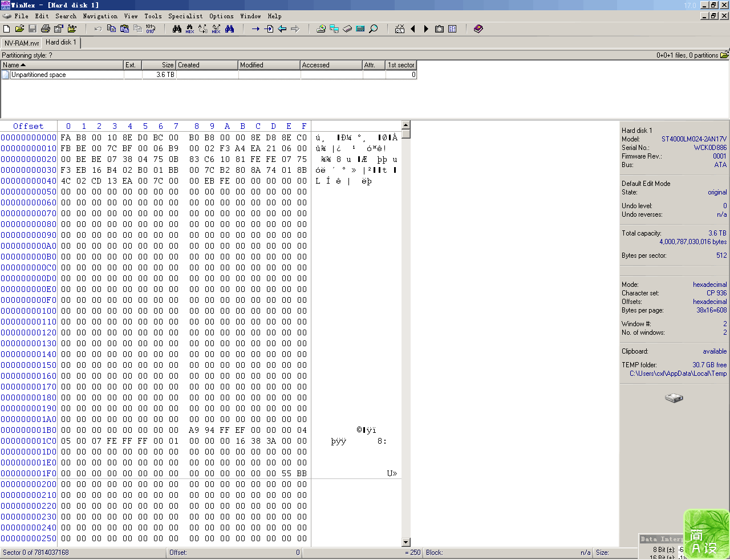Click the magnifying glass analyze icon
Screen dimensions: 730x560
pos(374,29)
